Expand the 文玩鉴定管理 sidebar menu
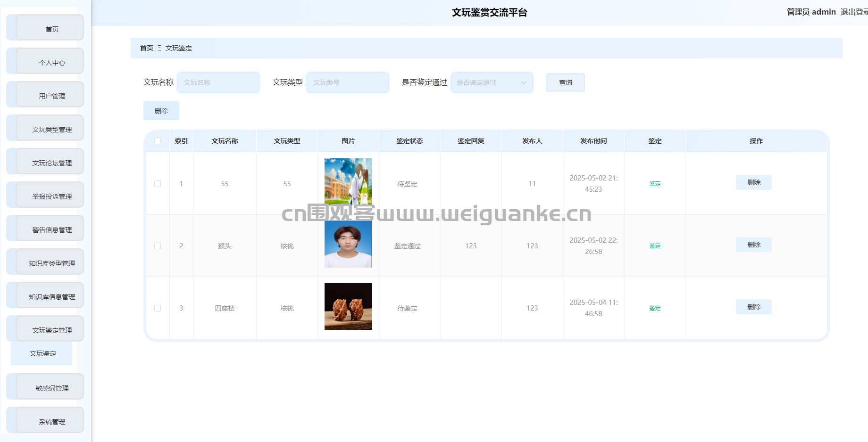The height and width of the screenshot is (442, 868). coord(52,330)
